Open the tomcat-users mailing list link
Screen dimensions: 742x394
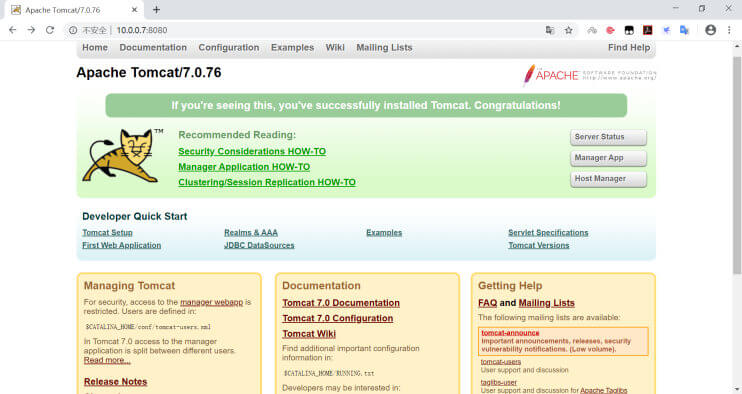coord(501,362)
